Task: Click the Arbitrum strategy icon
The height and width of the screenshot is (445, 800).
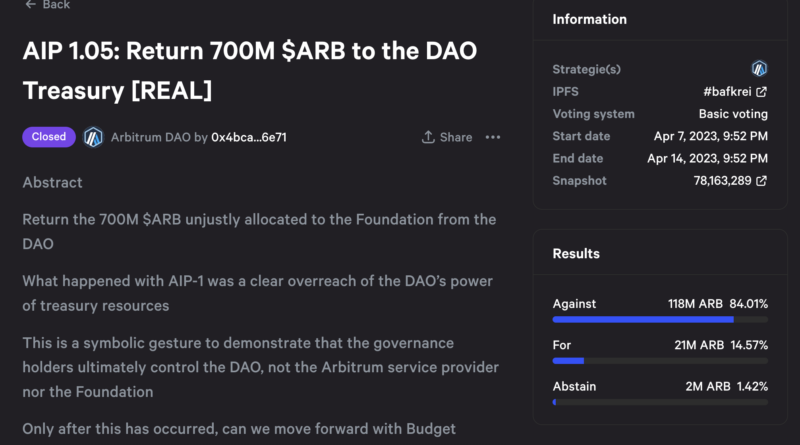Action: click(759, 69)
